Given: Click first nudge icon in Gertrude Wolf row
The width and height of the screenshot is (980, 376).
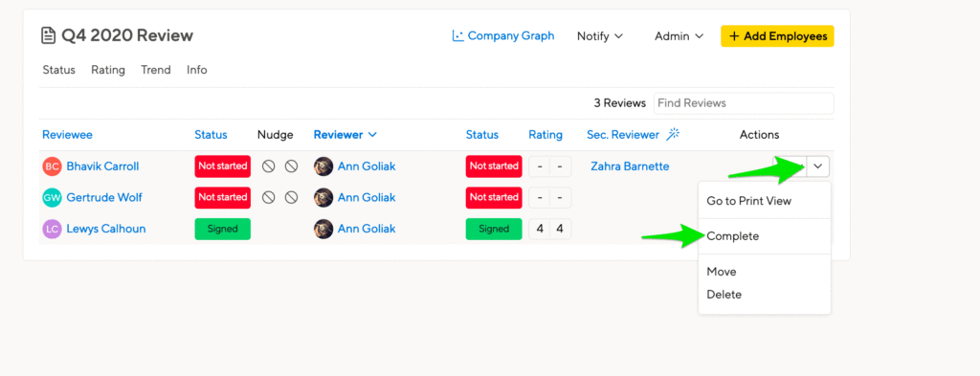Looking at the screenshot, I should [269, 197].
